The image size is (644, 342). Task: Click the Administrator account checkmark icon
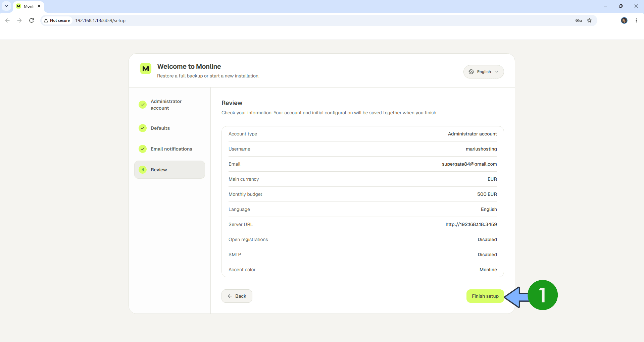pos(143,105)
